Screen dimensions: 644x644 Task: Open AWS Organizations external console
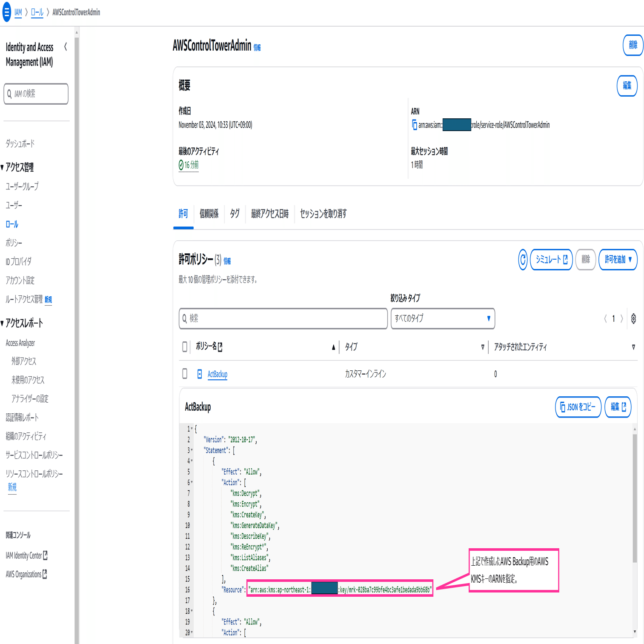[26, 574]
